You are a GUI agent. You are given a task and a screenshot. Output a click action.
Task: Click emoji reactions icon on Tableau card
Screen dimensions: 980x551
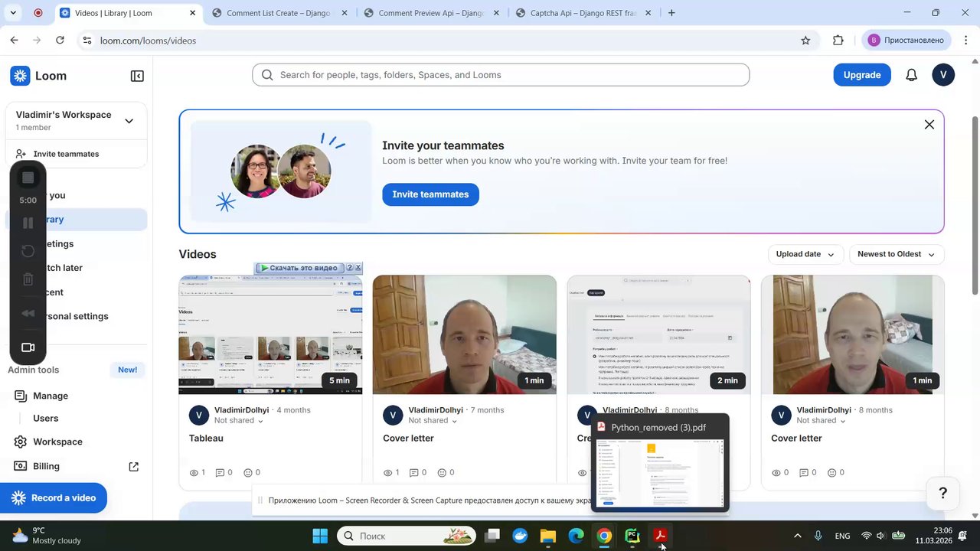coord(247,473)
